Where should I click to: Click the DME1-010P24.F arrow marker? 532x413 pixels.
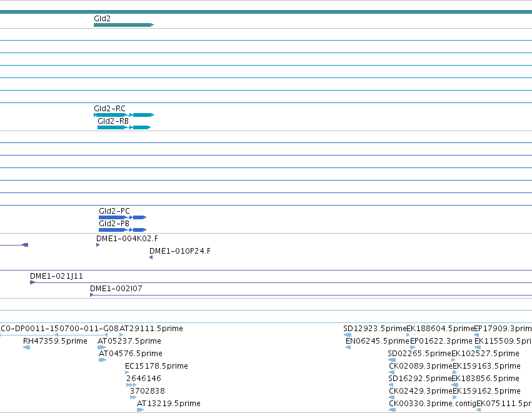pyautogui.click(x=151, y=257)
